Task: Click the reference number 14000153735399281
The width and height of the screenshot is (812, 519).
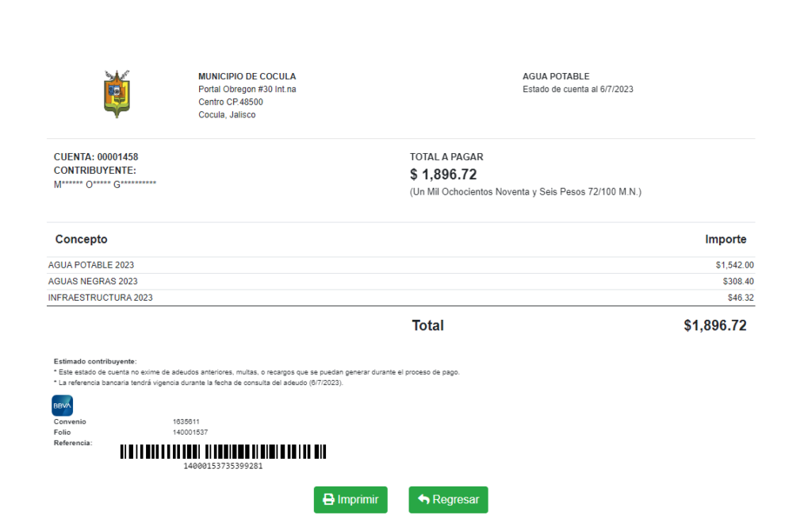Action: click(x=223, y=466)
